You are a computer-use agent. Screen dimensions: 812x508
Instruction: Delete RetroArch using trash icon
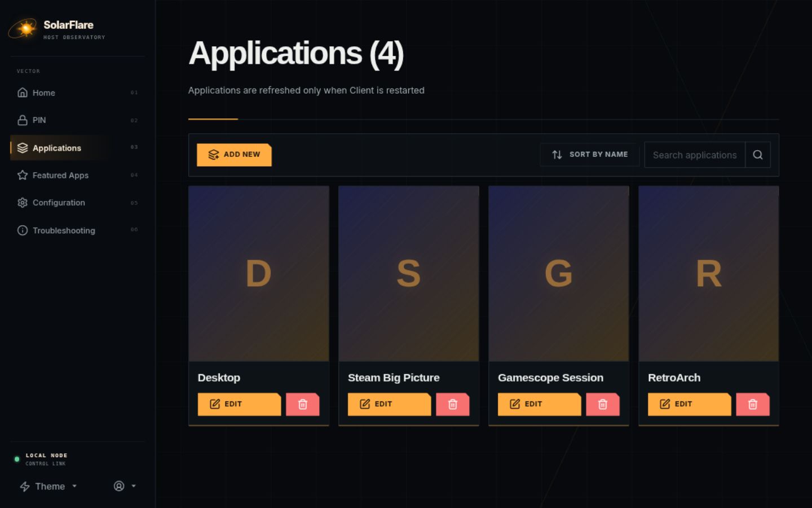753,404
